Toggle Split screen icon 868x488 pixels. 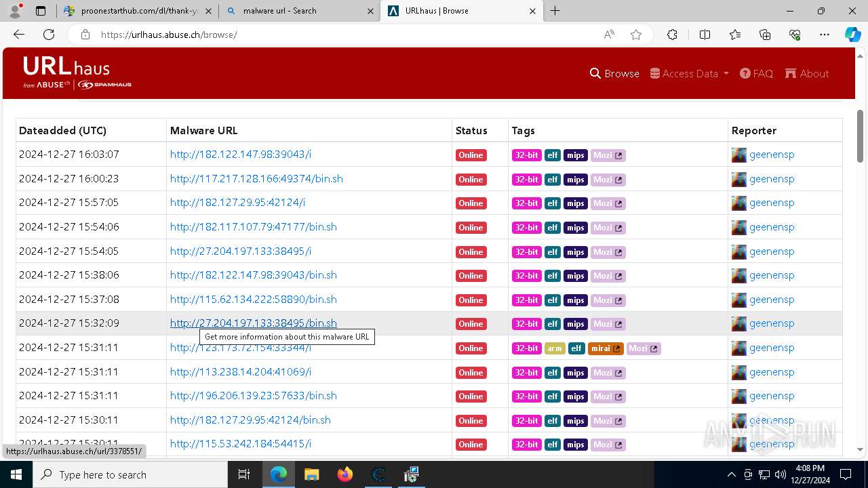click(705, 35)
